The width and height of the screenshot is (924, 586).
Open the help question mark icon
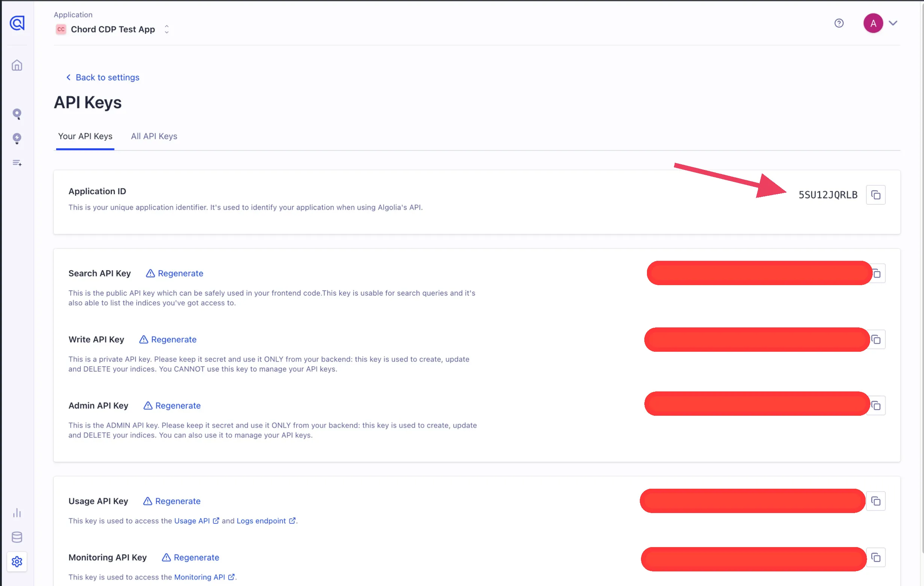click(839, 23)
